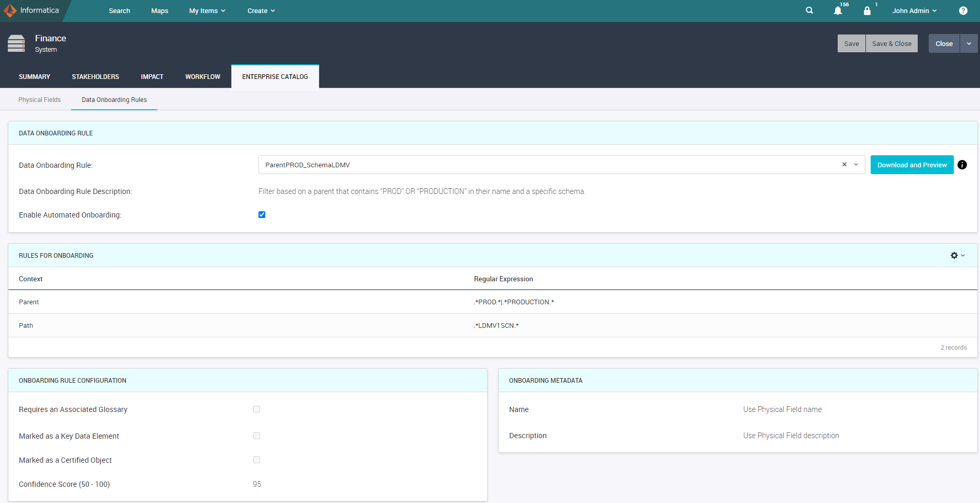Viewport: 980px width, 503px height.
Task: Open the Maps menu item
Action: pos(160,10)
